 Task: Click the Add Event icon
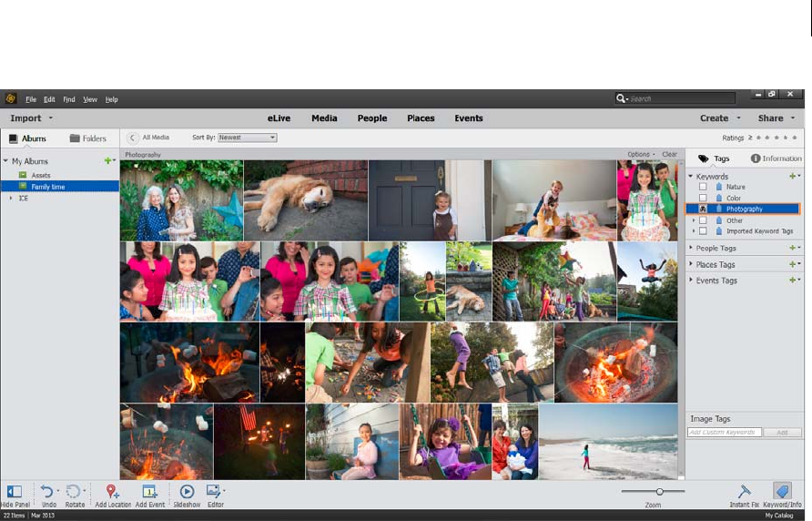[149, 491]
